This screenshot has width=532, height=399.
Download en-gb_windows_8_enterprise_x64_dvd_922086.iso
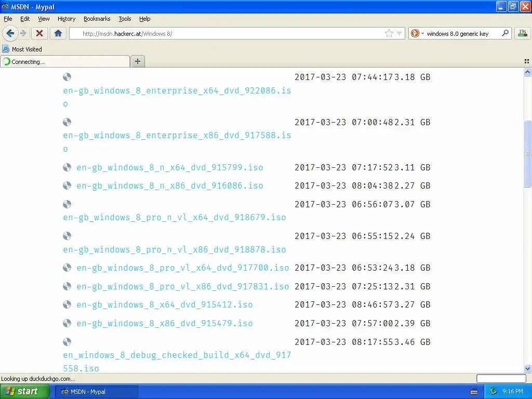point(177,97)
